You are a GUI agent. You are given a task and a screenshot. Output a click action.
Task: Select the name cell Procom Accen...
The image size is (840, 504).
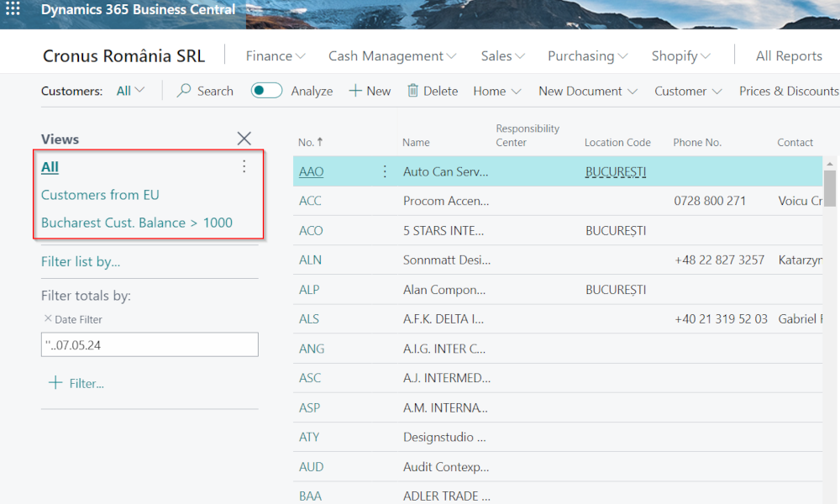pyautogui.click(x=446, y=201)
